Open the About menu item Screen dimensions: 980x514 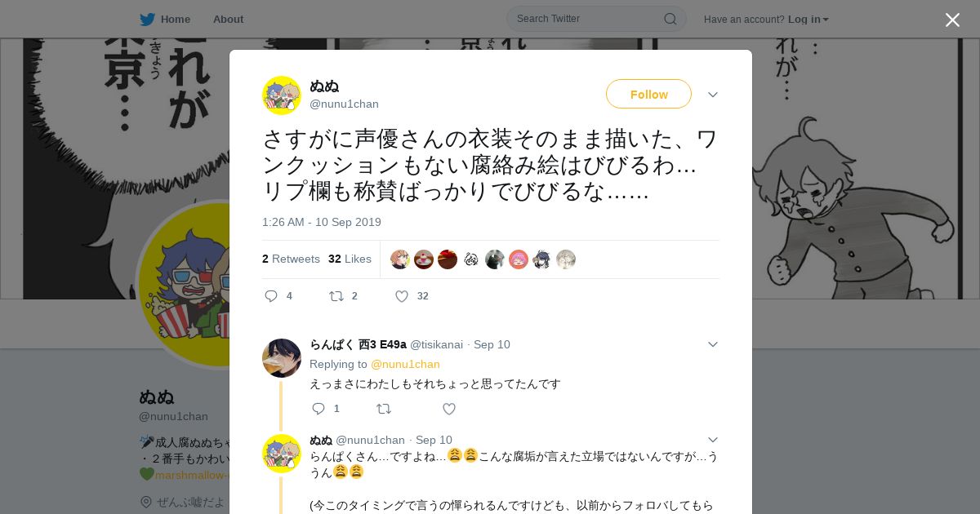[228, 19]
